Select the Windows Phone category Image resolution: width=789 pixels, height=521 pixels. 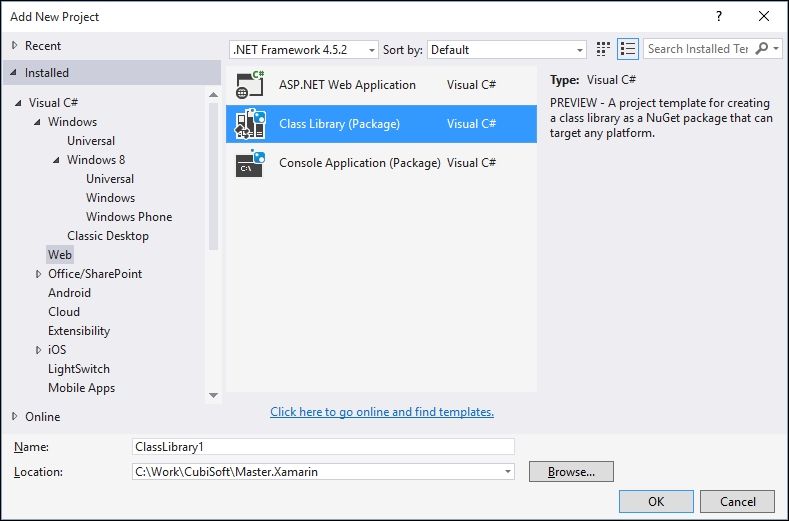pyautogui.click(x=129, y=217)
